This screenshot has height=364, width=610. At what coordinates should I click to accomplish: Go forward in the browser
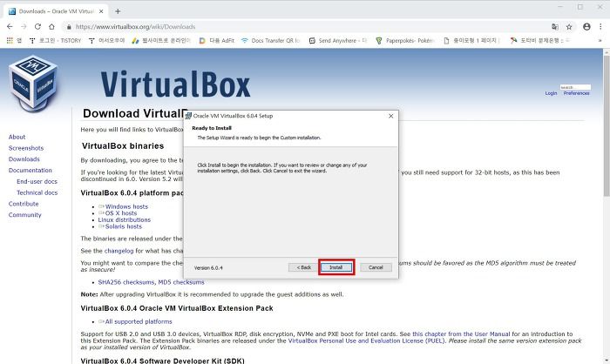(24, 26)
